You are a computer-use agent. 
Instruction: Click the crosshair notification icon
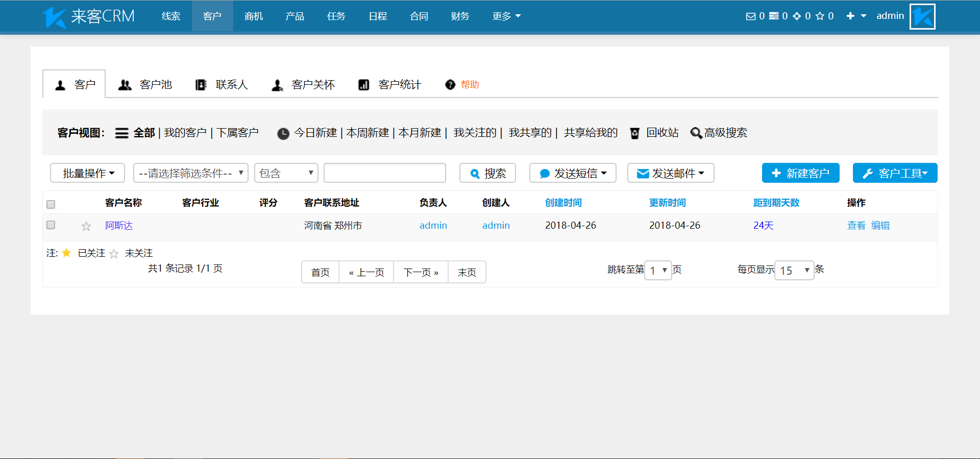pyautogui.click(x=797, y=16)
